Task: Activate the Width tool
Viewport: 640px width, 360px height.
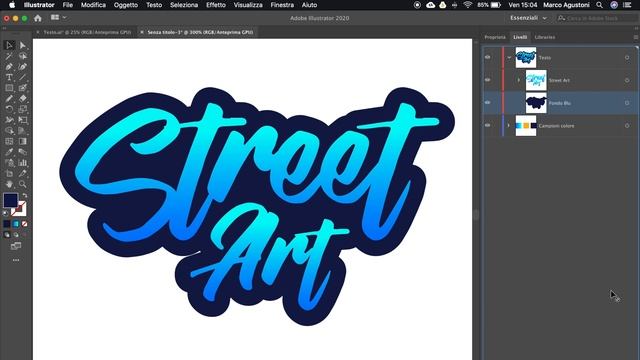Action: (9, 120)
